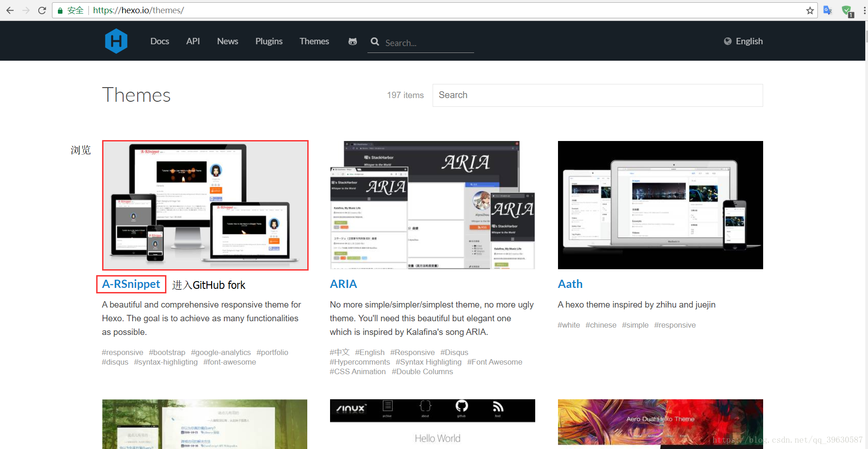Image resolution: width=868 pixels, height=449 pixels.
Task: Select the #google-analytics tag
Action: 221,353
